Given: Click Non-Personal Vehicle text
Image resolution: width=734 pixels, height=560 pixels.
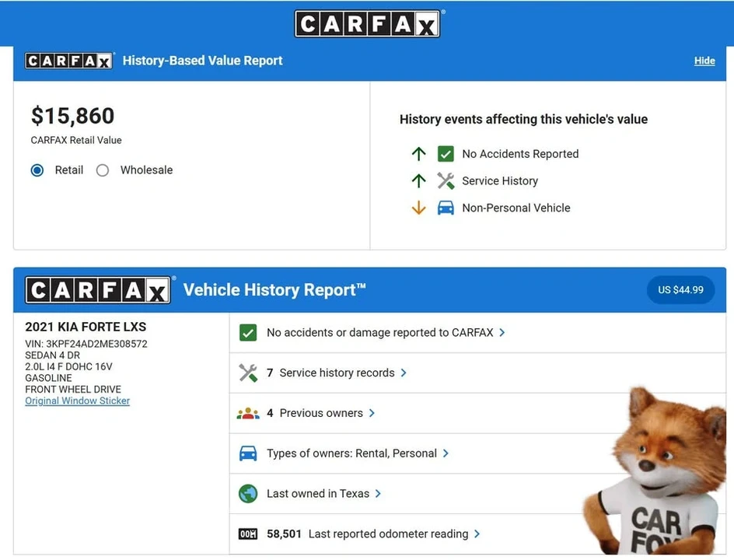Looking at the screenshot, I should [x=516, y=208].
